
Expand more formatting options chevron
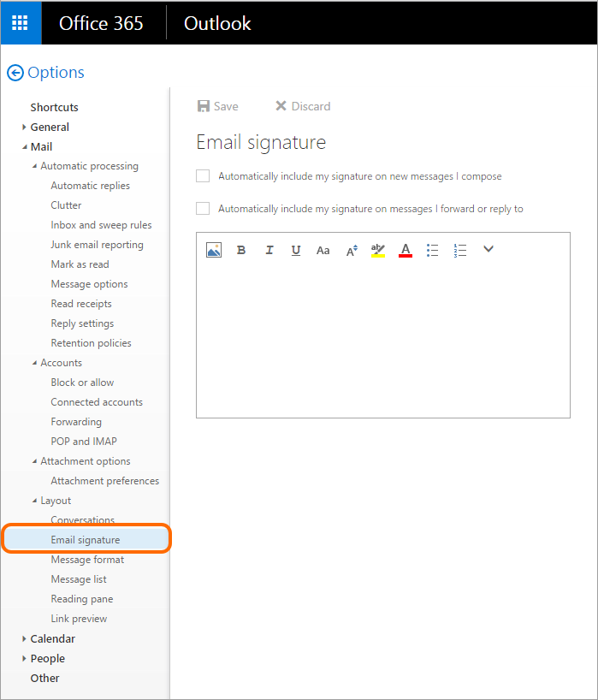tap(488, 249)
